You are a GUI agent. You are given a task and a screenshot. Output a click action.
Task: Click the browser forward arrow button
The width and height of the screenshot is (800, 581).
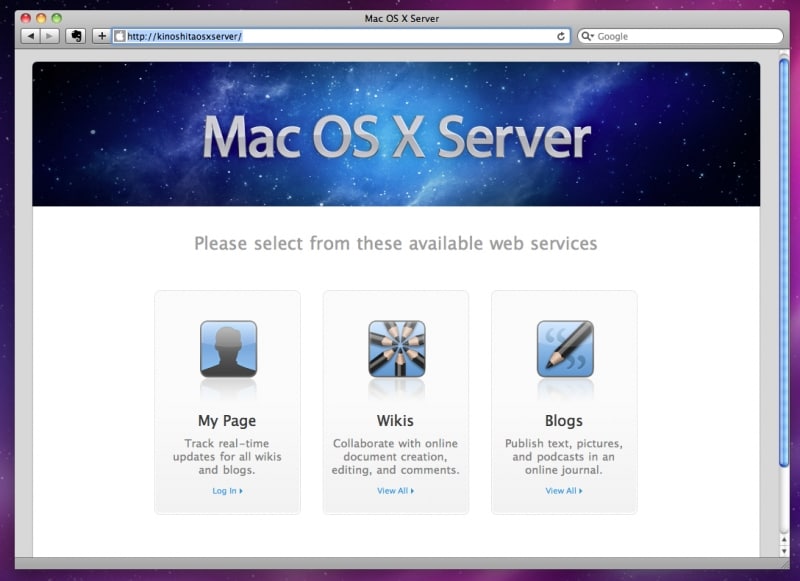coord(50,36)
